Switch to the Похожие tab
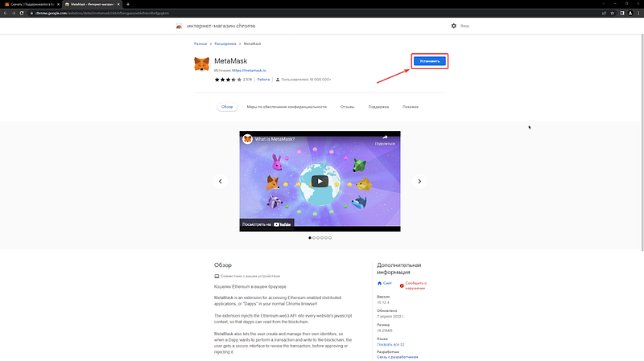Image resolution: width=644 pixels, height=361 pixels. point(411,107)
